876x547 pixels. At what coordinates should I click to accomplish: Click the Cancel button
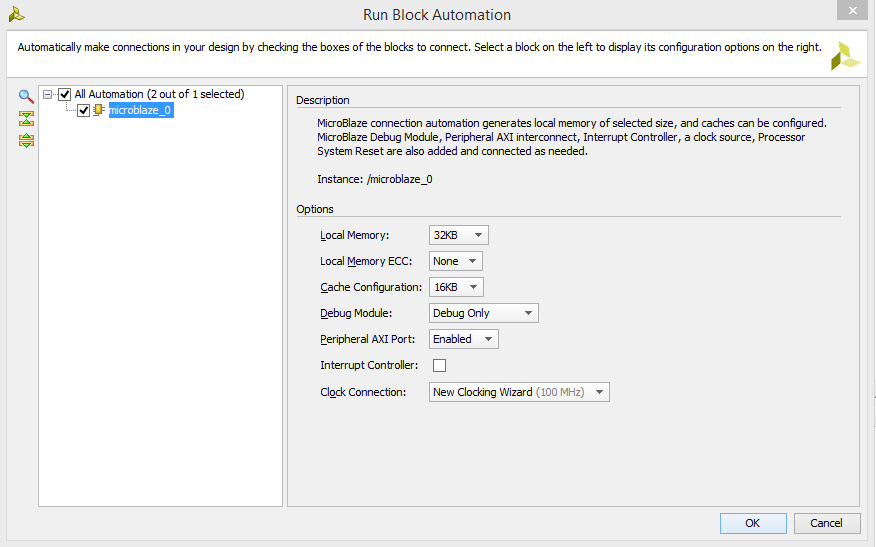[827, 523]
